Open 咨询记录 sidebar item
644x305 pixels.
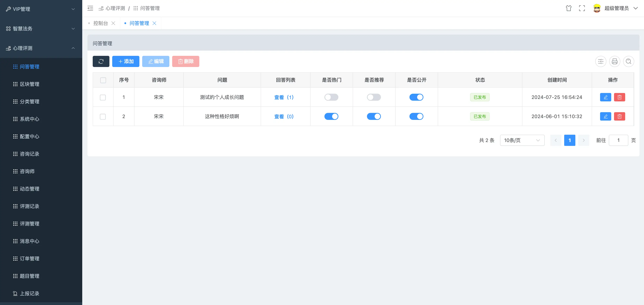click(41, 154)
